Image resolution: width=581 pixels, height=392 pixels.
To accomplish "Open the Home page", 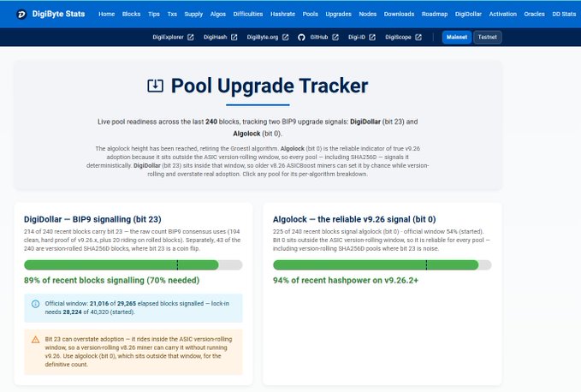I will [106, 14].
